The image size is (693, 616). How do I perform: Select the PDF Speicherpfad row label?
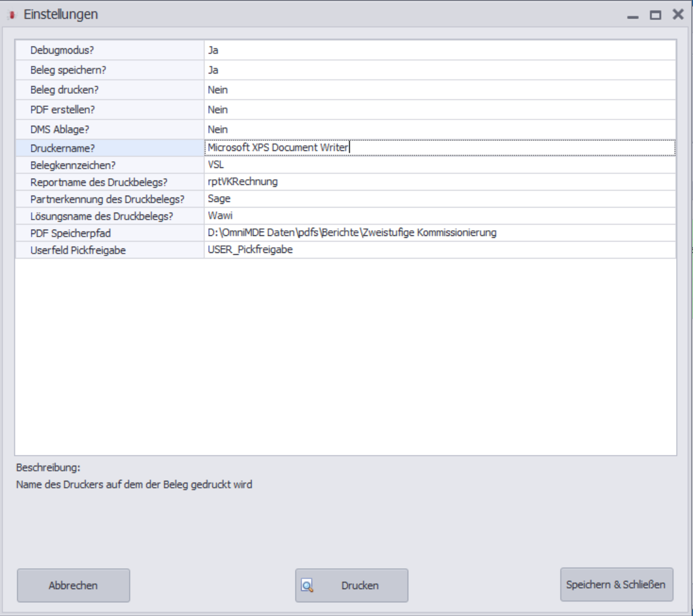(x=109, y=233)
